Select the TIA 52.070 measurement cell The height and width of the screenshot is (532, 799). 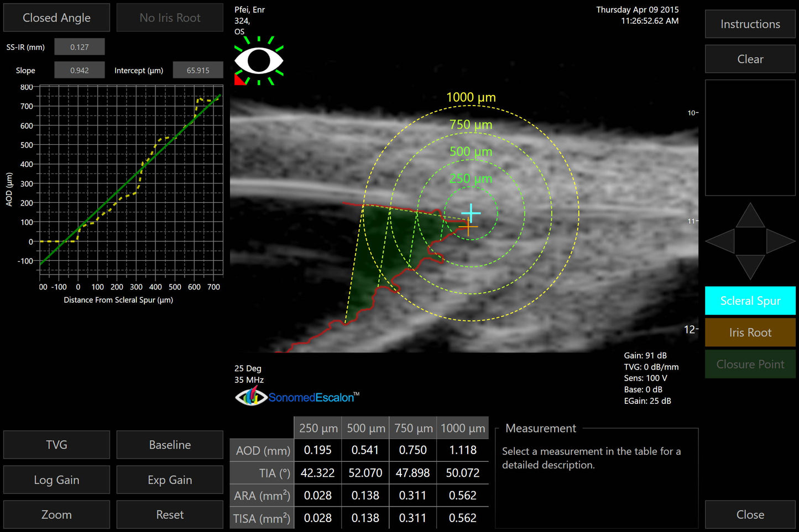pyautogui.click(x=365, y=473)
